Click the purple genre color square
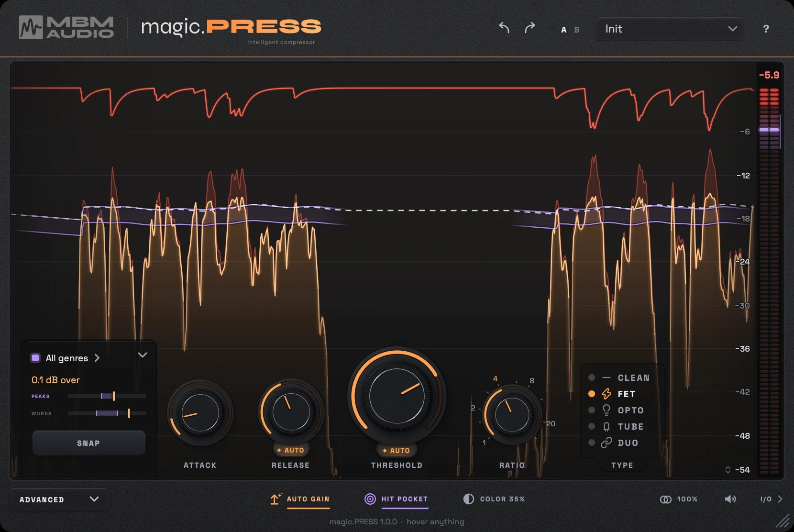Viewport: 794px width, 532px height. [35, 358]
